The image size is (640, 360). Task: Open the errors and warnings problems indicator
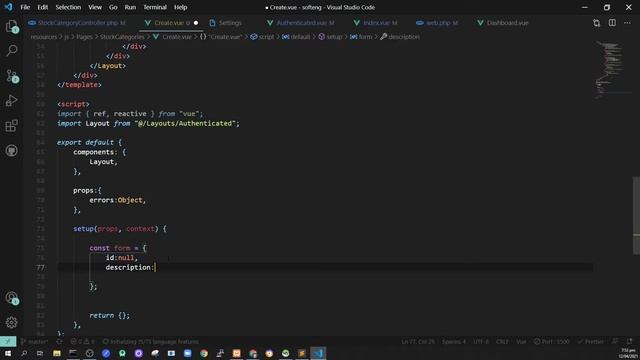pos(82,341)
